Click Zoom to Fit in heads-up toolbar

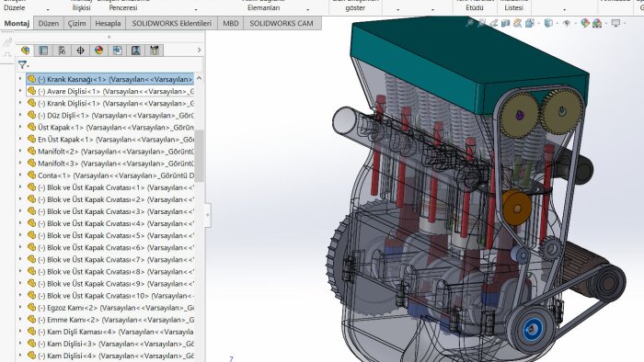coord(470,23)
